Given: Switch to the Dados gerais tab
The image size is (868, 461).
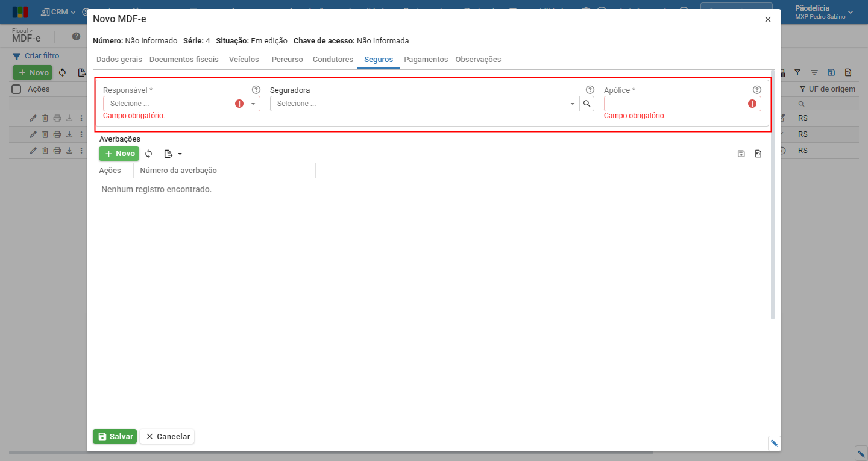Looking at the screenshot, I should click(x=119, y=60).
